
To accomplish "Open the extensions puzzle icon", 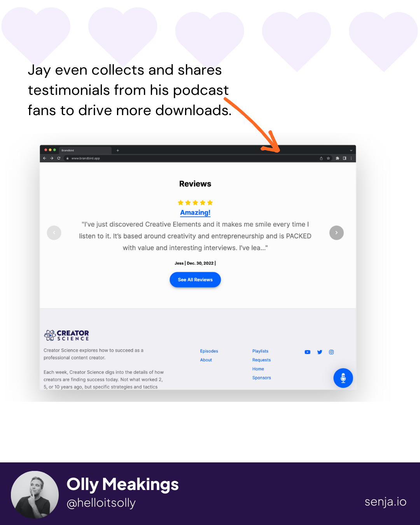I will click(337, 158).
